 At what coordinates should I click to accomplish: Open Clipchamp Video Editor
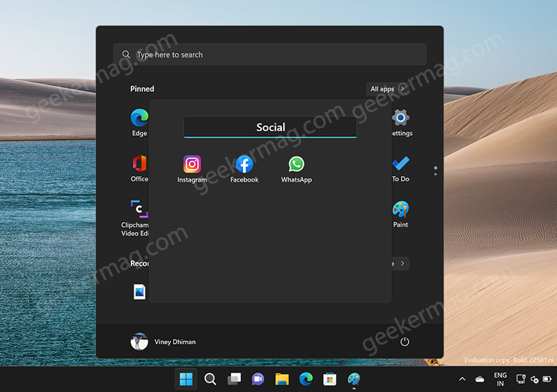(135, 218)
